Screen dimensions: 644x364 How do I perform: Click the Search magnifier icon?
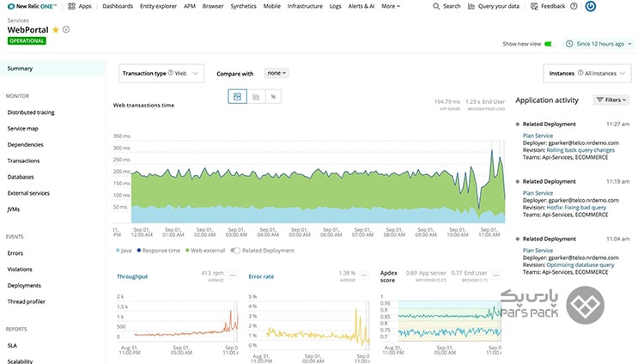click(436, 6)
